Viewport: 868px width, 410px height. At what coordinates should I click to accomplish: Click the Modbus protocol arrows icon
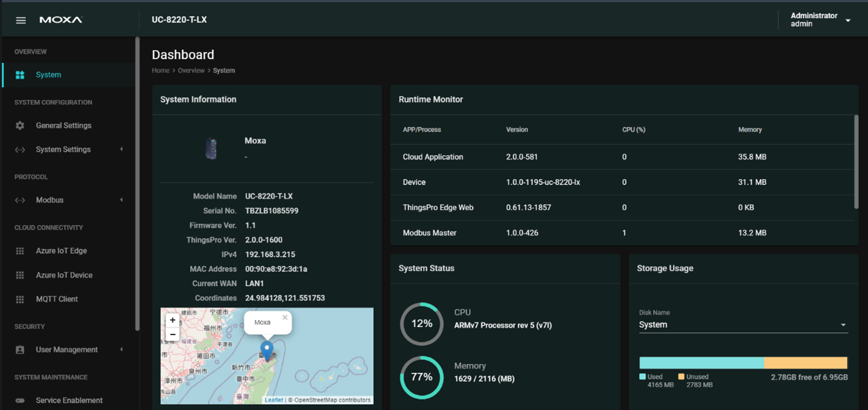click(20, 200)
